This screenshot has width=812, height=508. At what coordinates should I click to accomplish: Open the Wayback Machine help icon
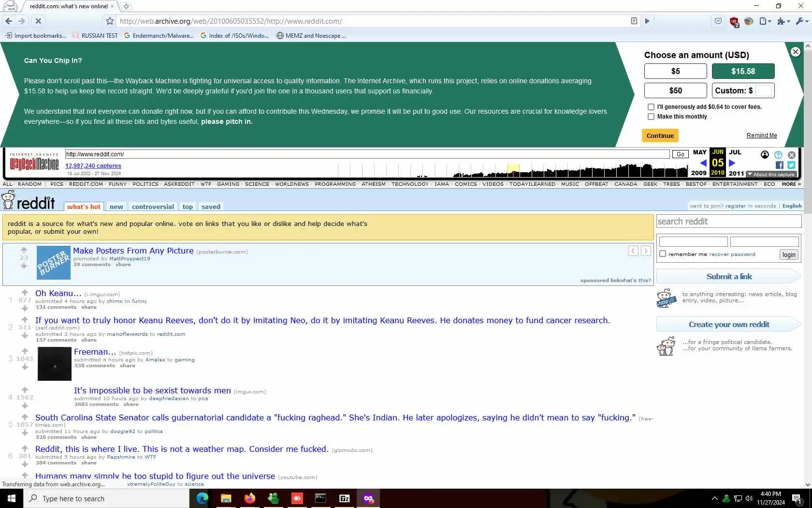pyautogui.click(x=778, y=155)
